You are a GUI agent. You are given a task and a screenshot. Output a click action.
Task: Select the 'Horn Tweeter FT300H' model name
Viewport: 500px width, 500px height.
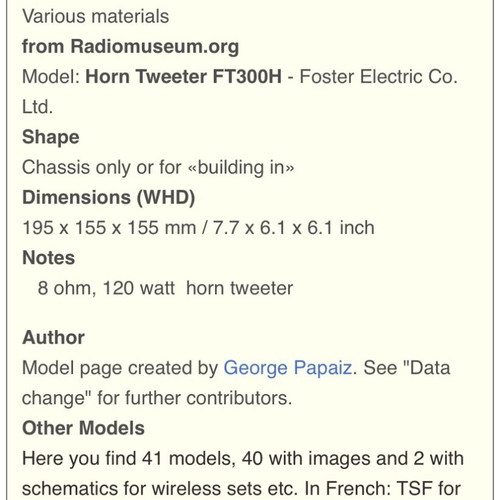click(x=184, y=76)
